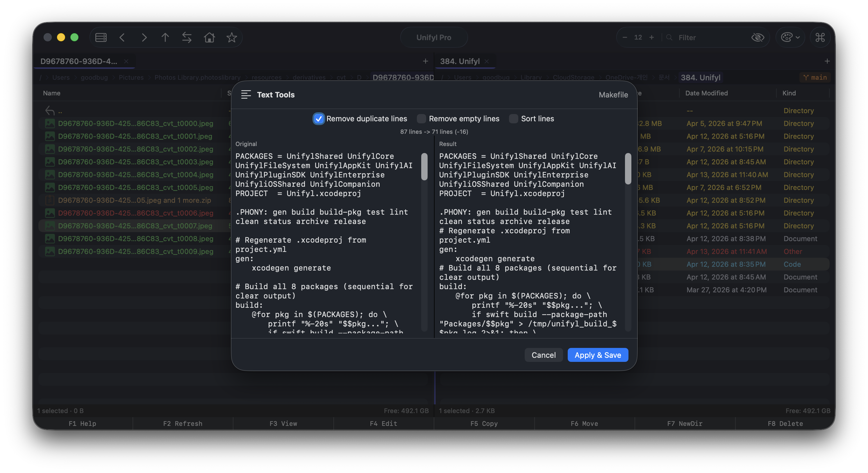Click the Result pane scrollbar
868x473 pixels.
[x=628, y=168]
